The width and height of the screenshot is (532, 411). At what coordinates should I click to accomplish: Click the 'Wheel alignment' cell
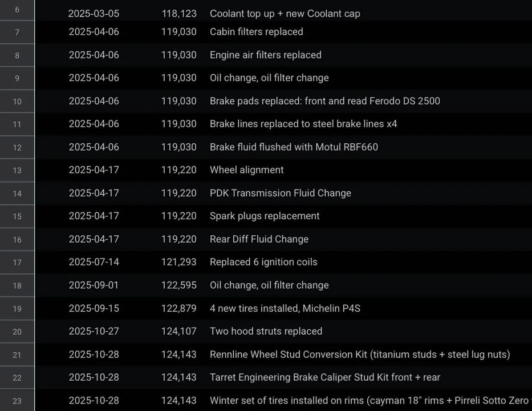247,170
